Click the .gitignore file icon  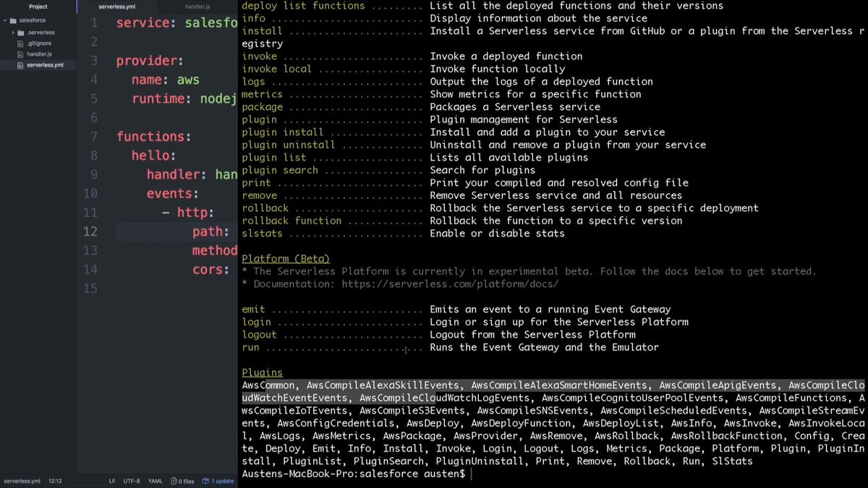(20, 43)
